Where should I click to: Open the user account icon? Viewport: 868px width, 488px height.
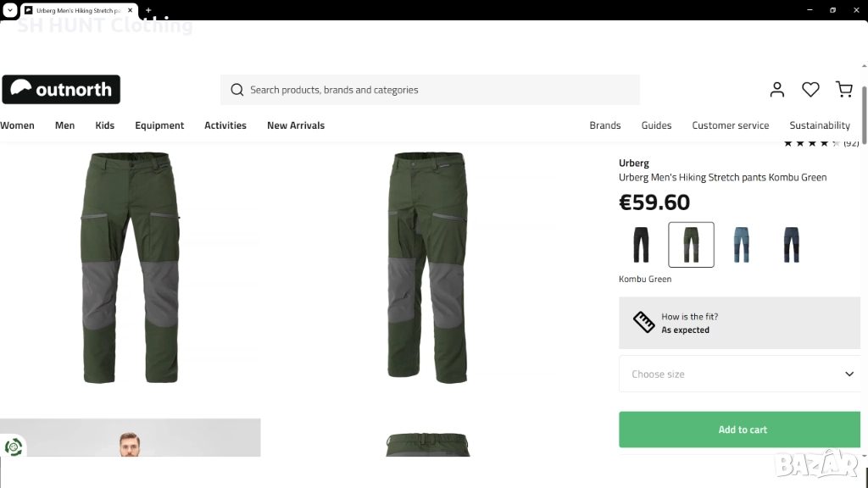point(777,89)
